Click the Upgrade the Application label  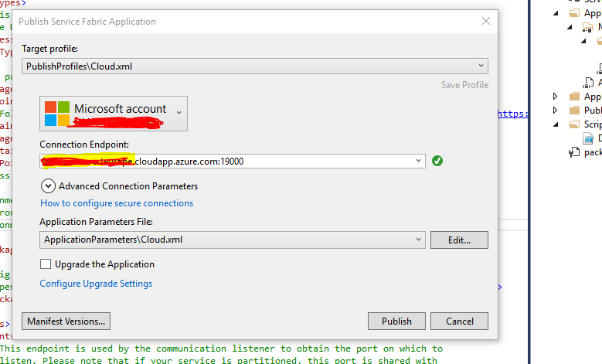pos(104,264)
